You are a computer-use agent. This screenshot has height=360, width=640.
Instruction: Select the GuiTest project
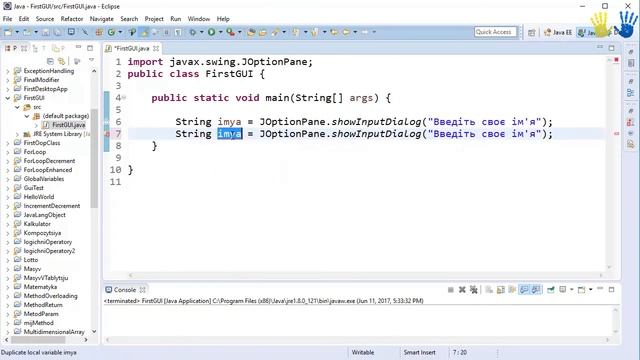click(29, 188)
